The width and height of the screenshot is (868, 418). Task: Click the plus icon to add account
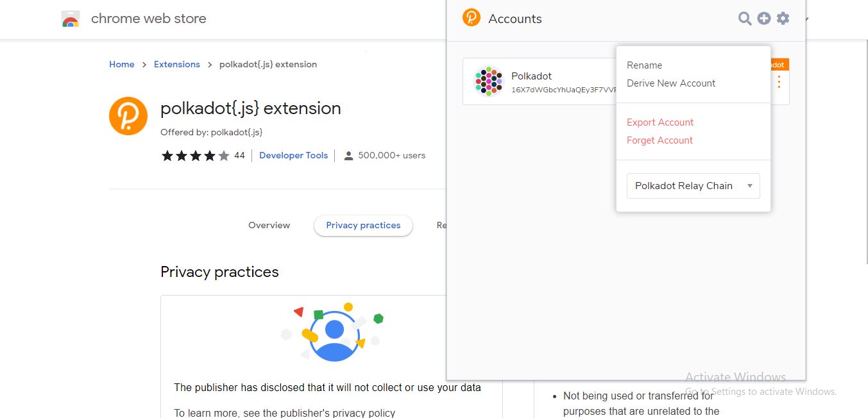[763, 19]
